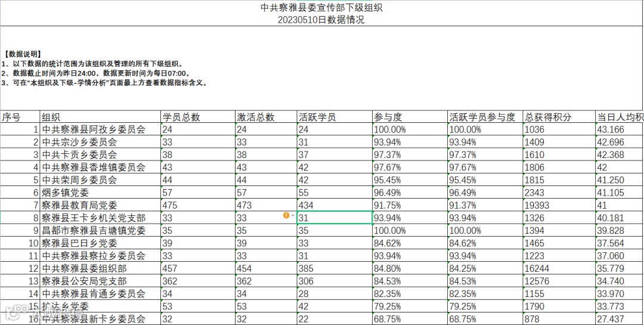Click the cell 察雅县王卡乡机关党支部
This screenshot has width=644, height=325.
point(100,218)
